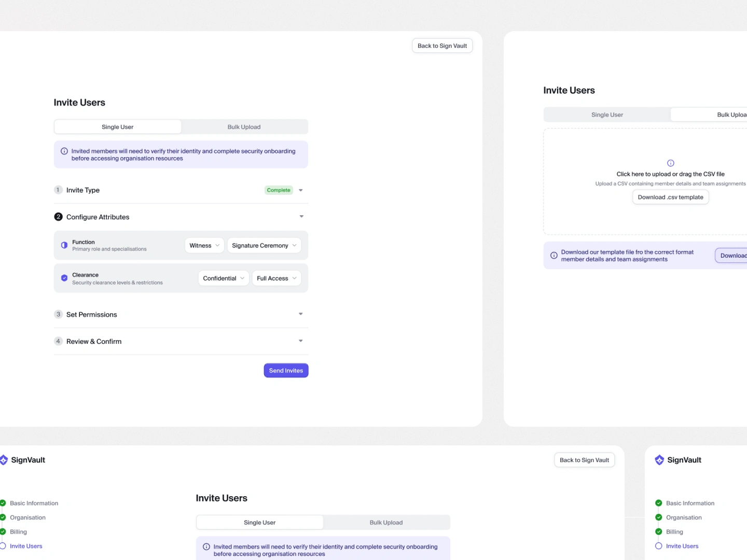Open the Confidential clearance dropdown
Image resolution: width=747 pixels, height=560 pixels.
click(x=224, y=278)
